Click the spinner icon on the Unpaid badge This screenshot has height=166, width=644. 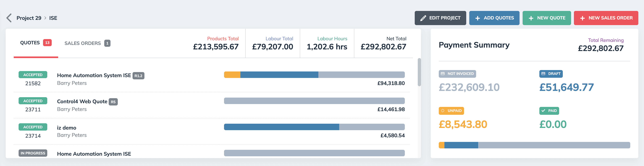[x=443, y=110]
